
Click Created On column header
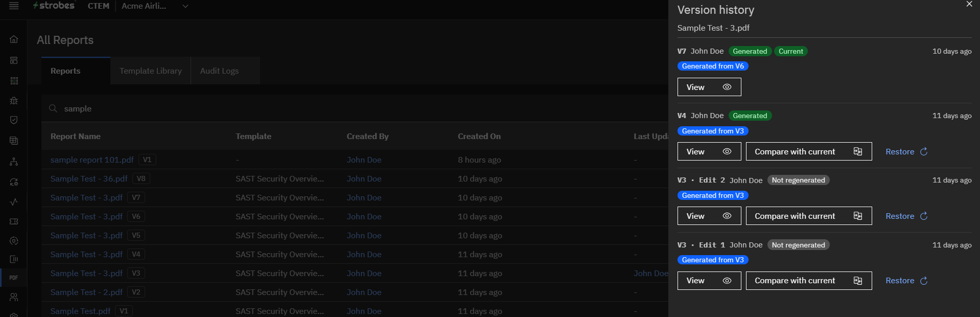tap(479, 137)
